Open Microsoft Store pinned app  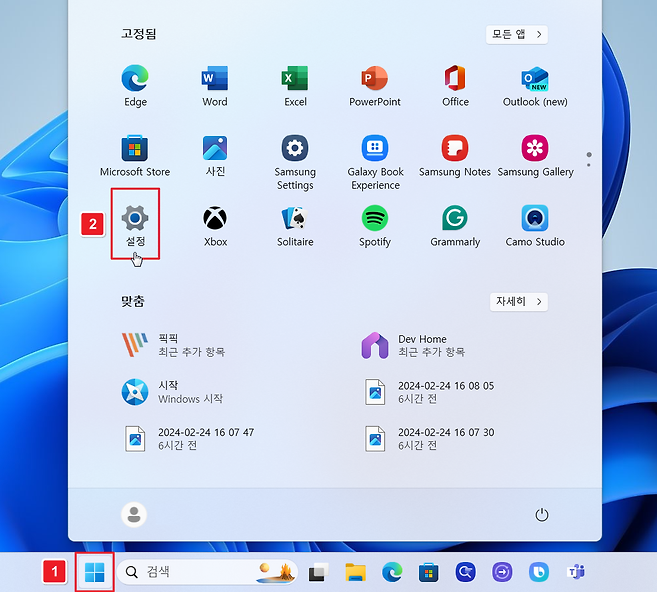[x=135, y=156]
